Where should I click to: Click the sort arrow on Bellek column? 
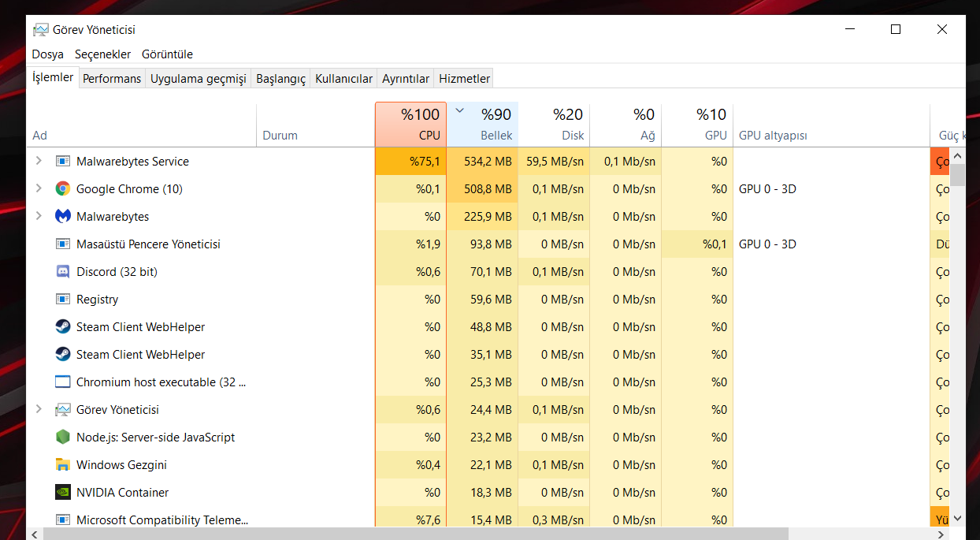point(460,111)
